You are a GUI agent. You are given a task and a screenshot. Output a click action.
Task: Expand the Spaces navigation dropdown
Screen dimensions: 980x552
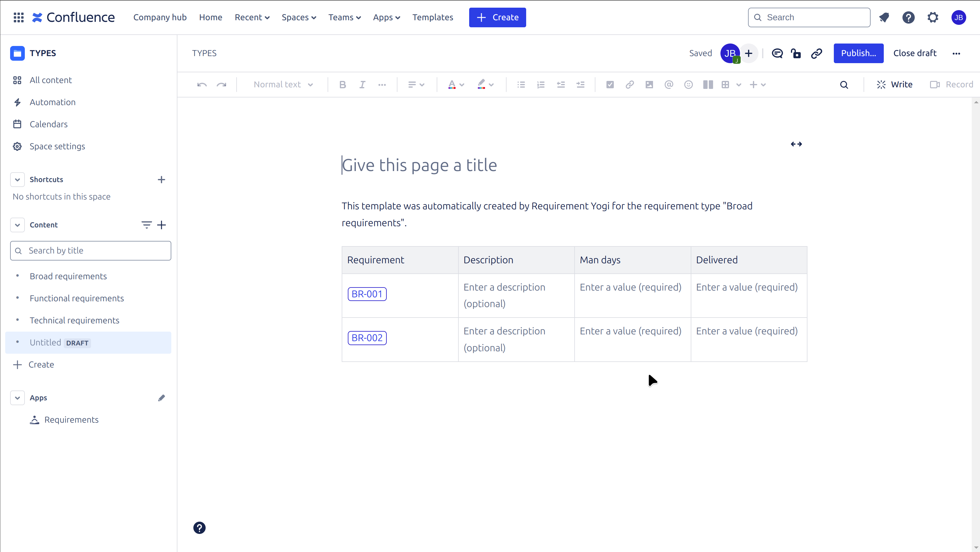coord(299,17)
